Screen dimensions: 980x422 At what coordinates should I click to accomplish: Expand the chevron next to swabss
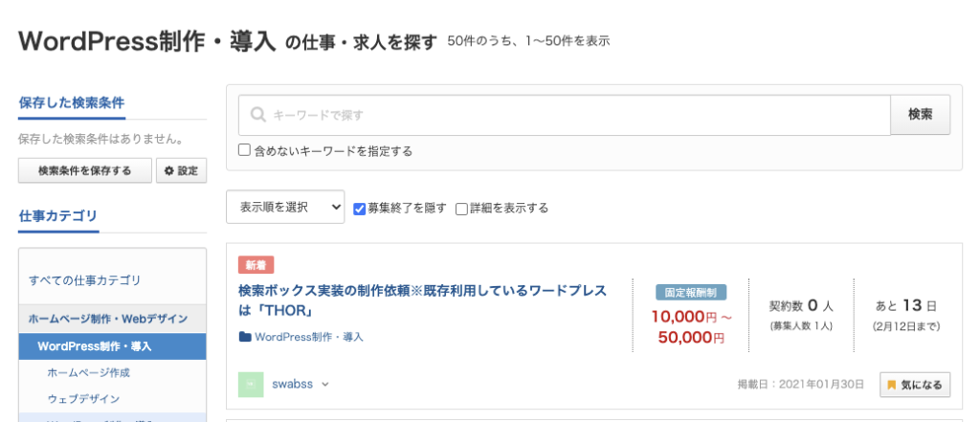(325, 385)
